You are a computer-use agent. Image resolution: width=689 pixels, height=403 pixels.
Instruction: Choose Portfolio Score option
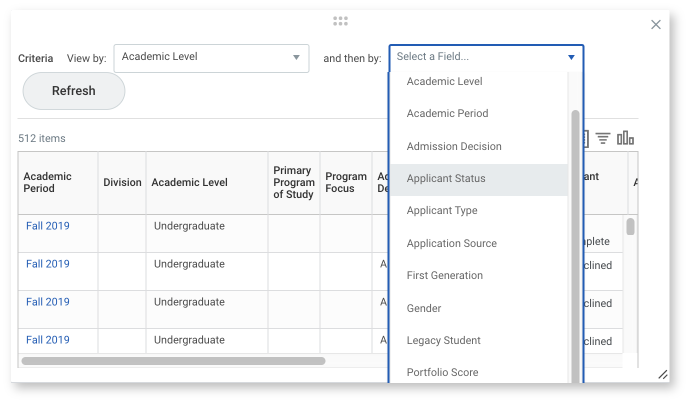[479, 372]
